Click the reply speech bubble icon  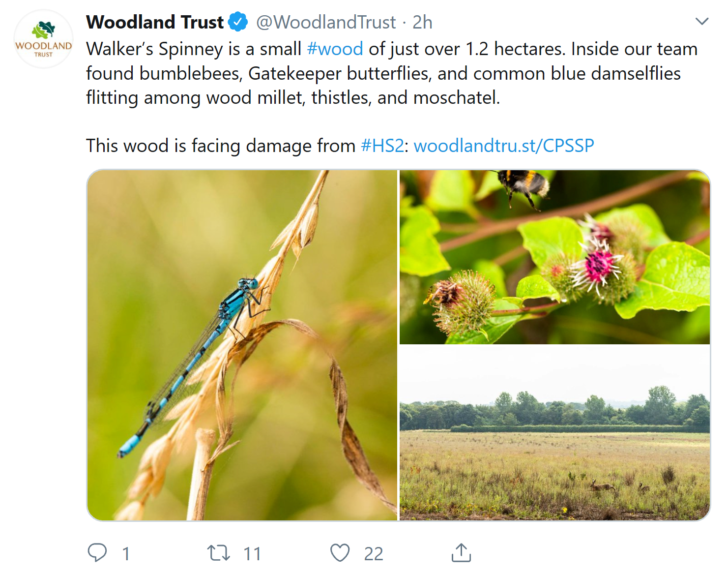(x=97, y=552)
